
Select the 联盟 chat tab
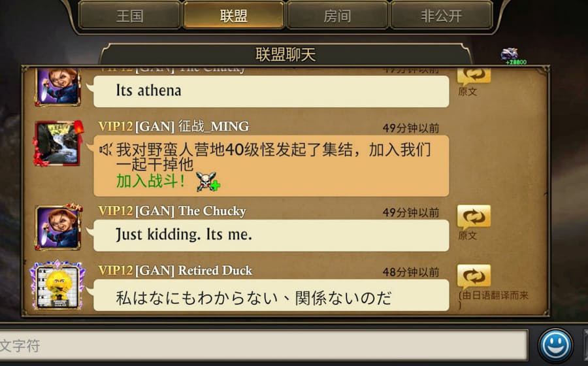point(233,16)
